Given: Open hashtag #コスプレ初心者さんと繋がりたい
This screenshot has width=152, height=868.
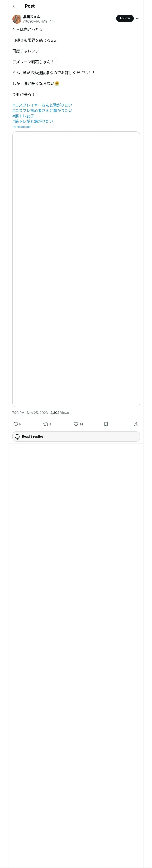Looking at the screenshot, I should click(42, 110).
